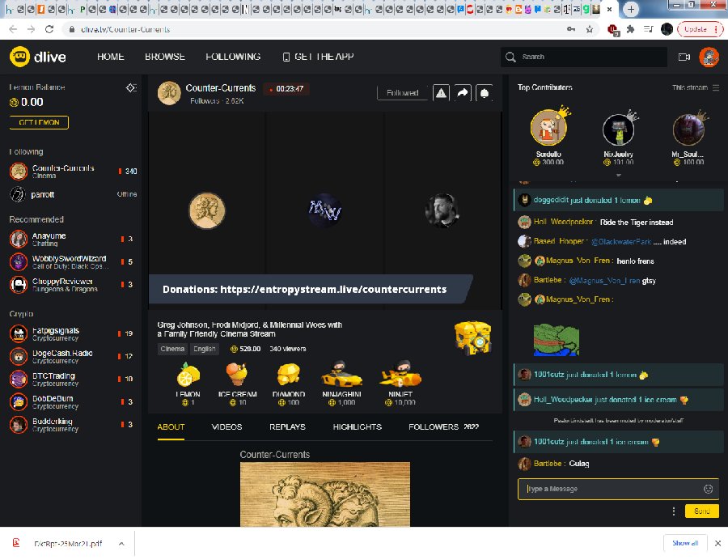Open the user profile avatar in DLive header
The height and width of the screenshot is (560, 728).
tap(709, 57)
